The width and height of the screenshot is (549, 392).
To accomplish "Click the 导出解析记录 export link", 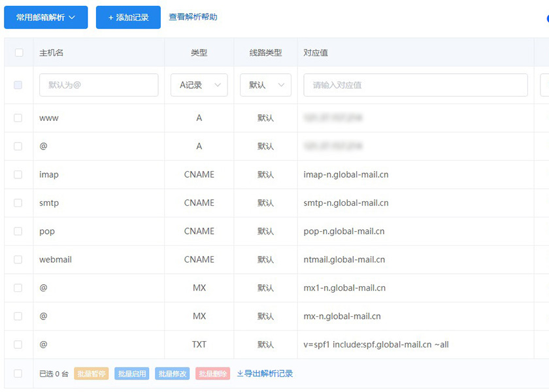I will coord(268,373).
